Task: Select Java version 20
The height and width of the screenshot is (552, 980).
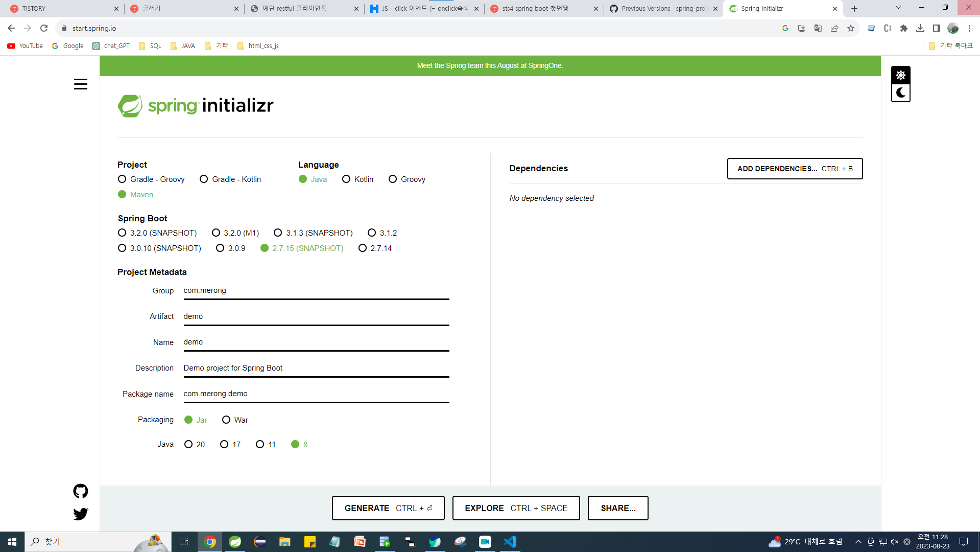Action: pyautogui.click(x=195, y=445)
